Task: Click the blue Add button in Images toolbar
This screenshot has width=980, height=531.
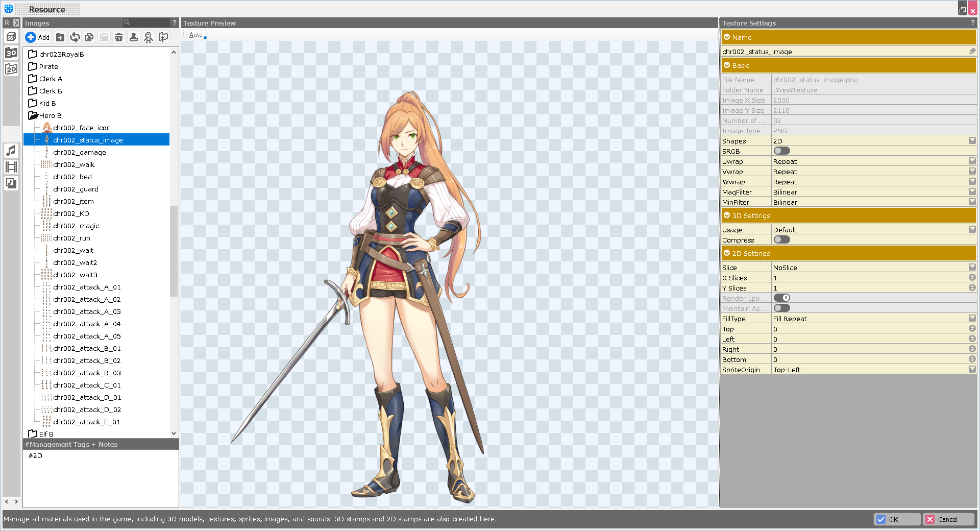Action: coord(37,37)
